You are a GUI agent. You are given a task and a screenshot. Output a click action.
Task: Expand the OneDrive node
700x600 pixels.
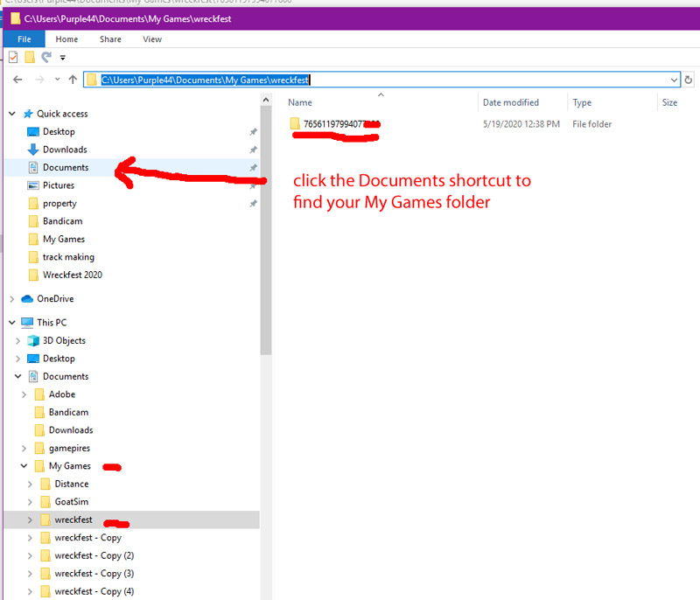pyautogui.click(x=12, y=299)
